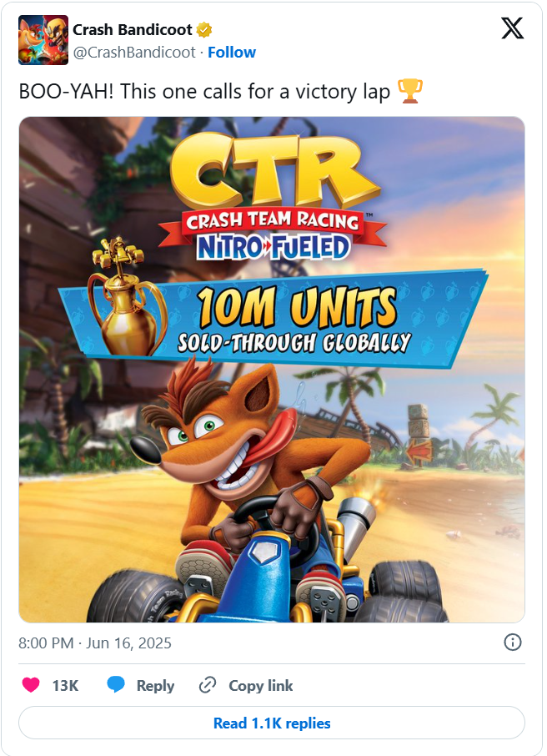Click the blue reply speech bubble icon

116,686
